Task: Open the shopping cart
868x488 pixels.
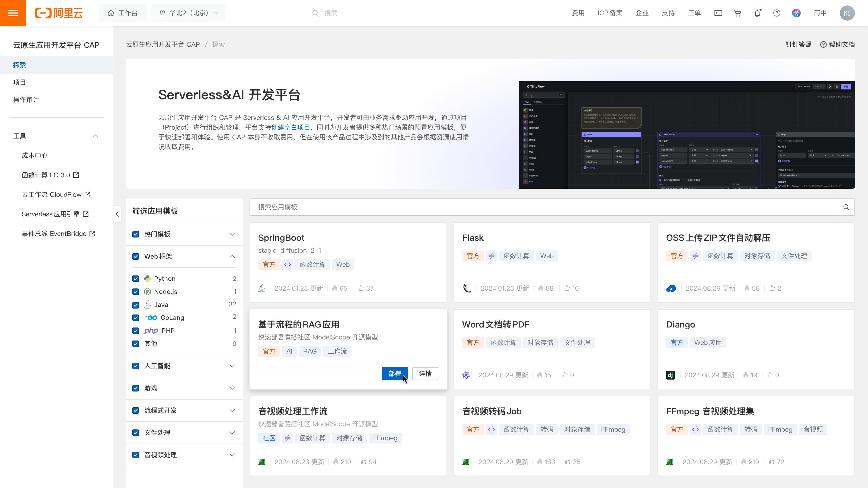Action: tap(738, 13)
